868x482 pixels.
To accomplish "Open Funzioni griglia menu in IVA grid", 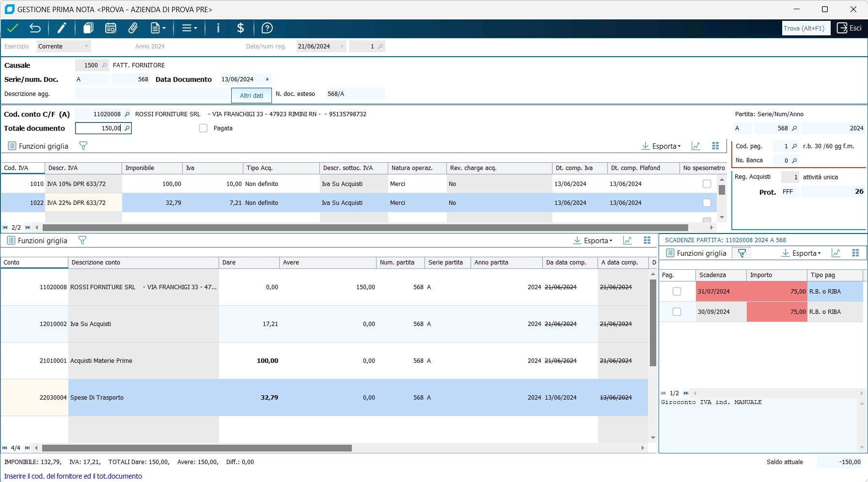I will [x=38, y=146].
